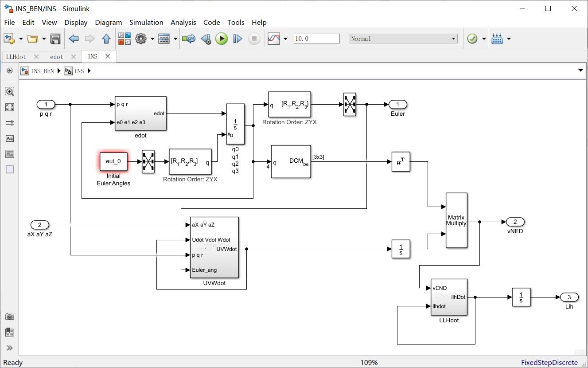
Task: Click the Step Back button
Action: click(206, 39)
